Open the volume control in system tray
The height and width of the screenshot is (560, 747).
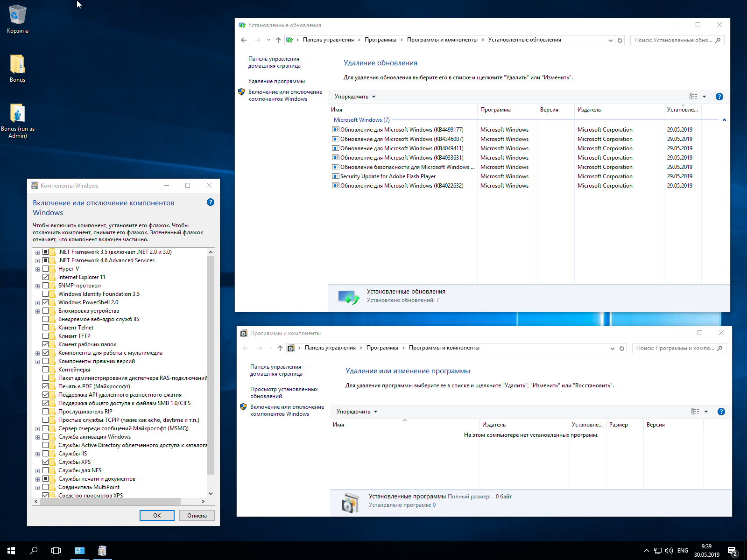669,551
